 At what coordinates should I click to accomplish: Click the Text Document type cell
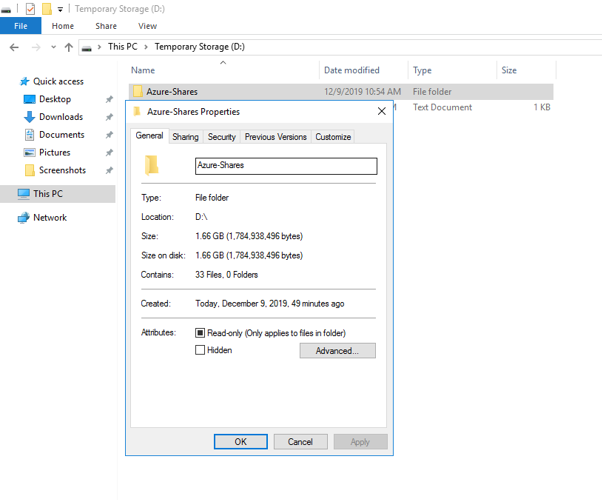click(x=442, y=108)
